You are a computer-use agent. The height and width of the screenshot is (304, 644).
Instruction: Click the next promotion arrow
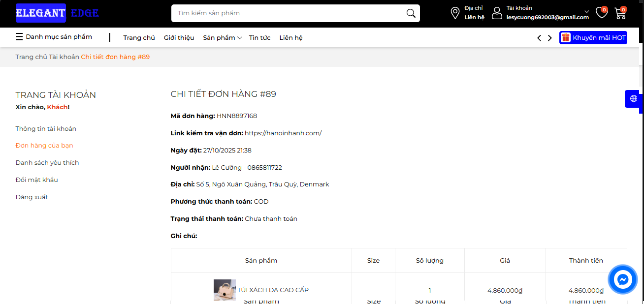[x=550, y=38]
